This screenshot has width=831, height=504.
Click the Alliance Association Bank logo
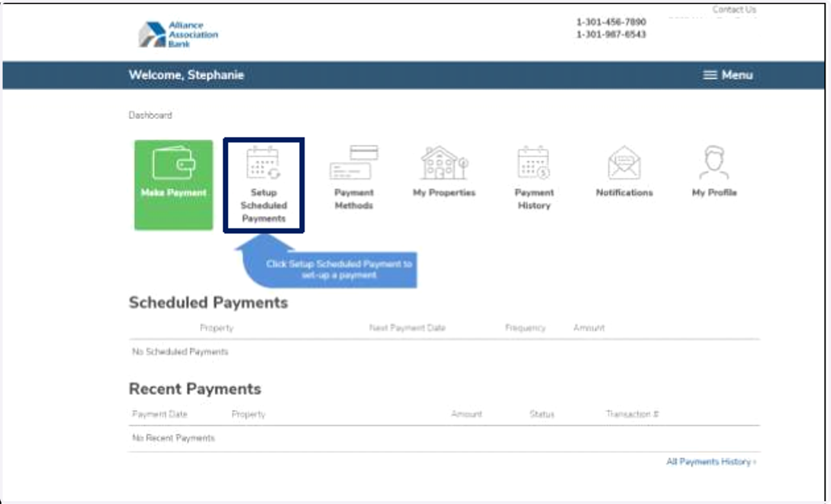point(178,35)
